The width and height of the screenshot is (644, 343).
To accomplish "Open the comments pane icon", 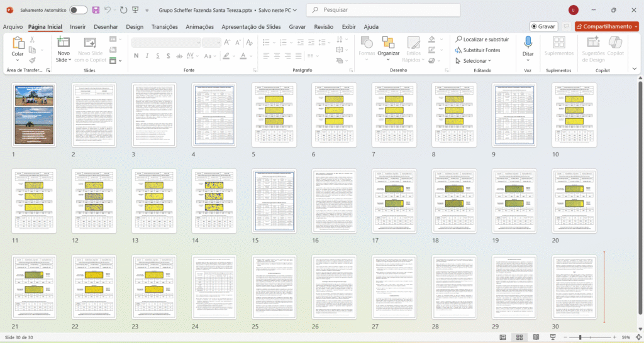I will click(x=566, y=26).
